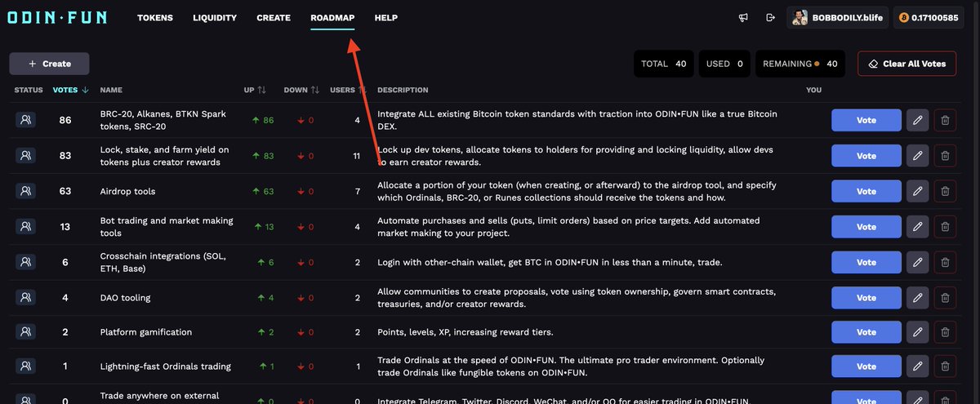This screenshot has width=980, height=404.
Task: Open the LIQUIDITY menu
Action: click(x=215, y=18)
